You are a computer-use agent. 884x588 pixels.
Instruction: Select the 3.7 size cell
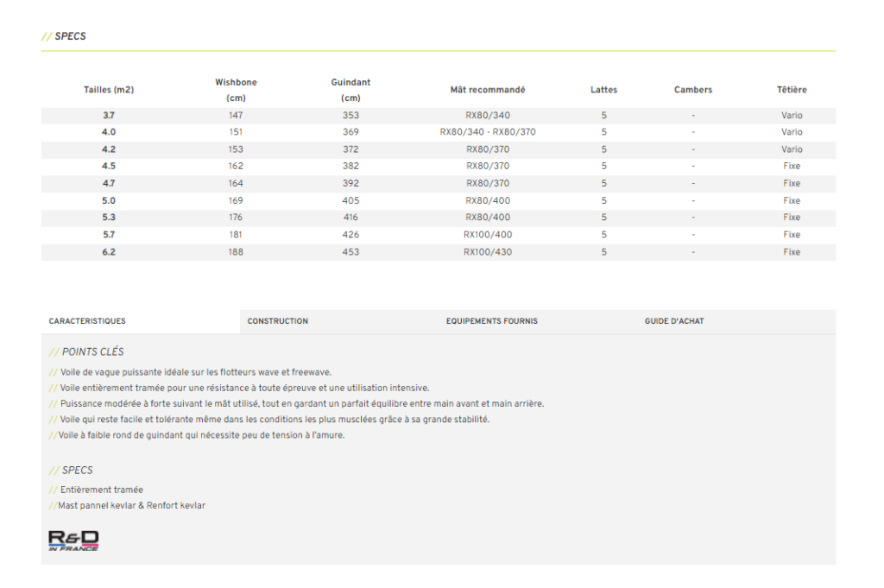click(x=109, y=116)
